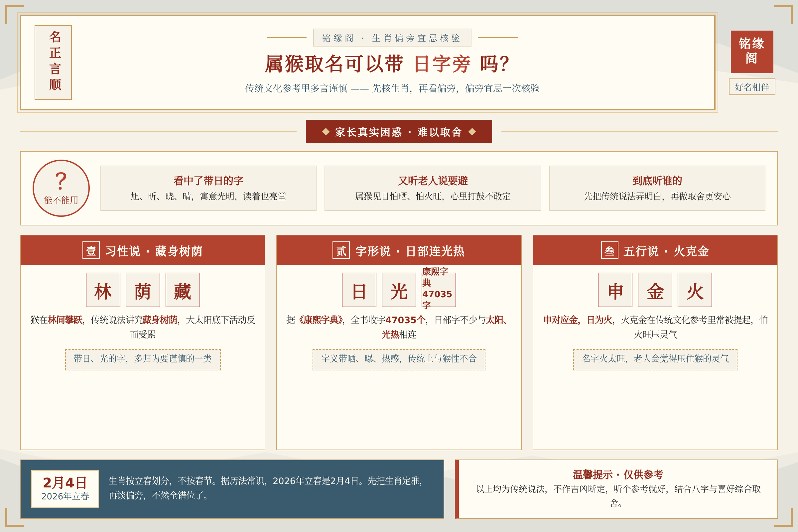This screenshot has width=798, height=532.
Task: Open the 看中了带日的字 card
Action: pyautogui.click(x=208, y=188)
